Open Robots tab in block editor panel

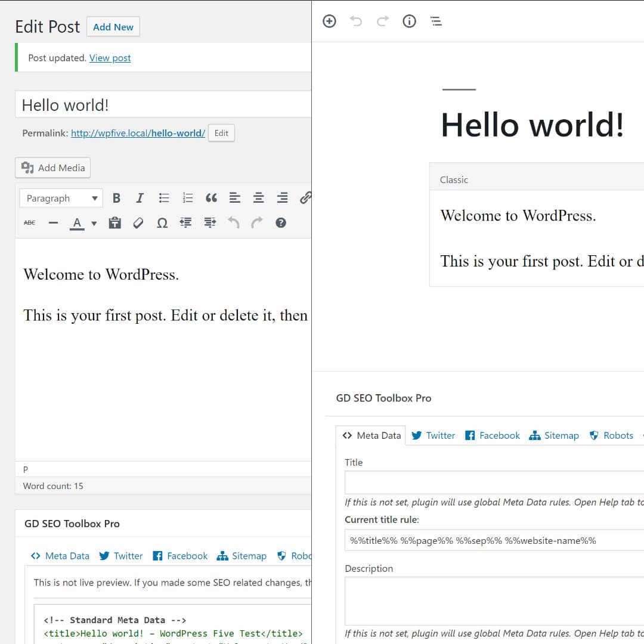611,435
